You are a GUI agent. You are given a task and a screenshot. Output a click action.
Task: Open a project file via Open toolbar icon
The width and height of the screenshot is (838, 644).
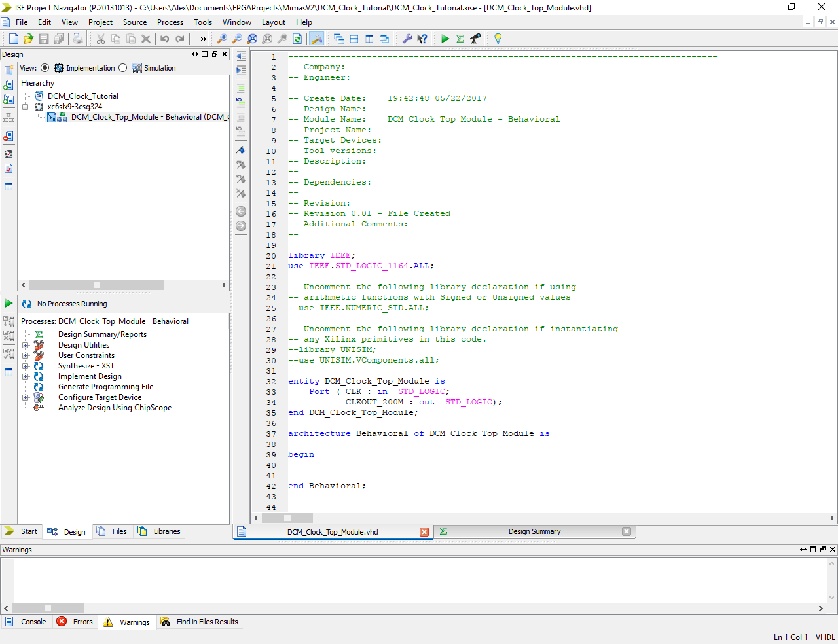(x=29, y=39)
